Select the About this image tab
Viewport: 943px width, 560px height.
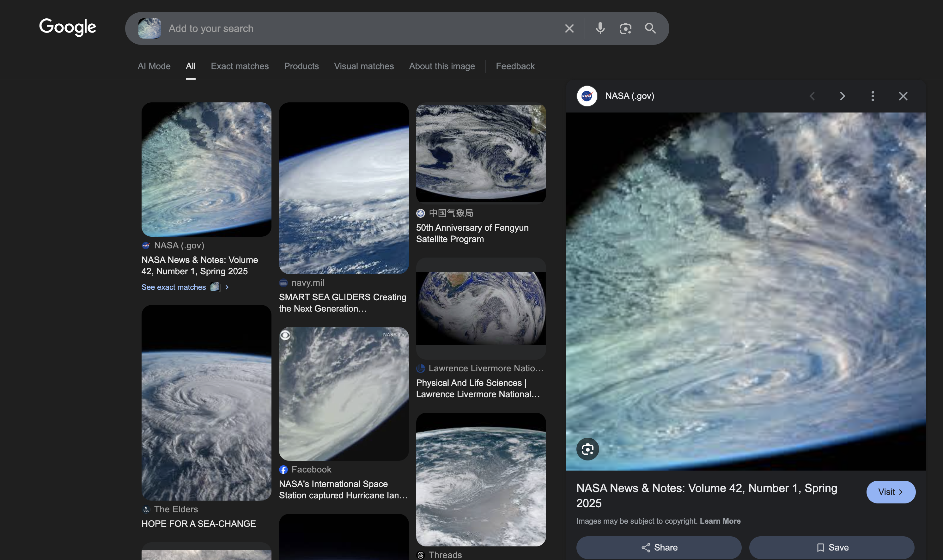pos(441,66)
